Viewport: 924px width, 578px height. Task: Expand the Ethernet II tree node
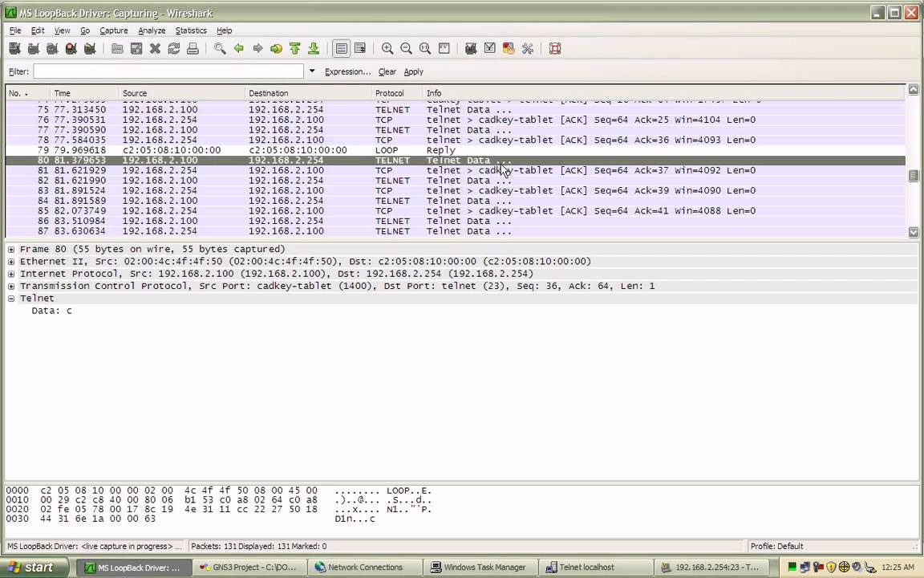pyautogui.click(x=11, y=262)
